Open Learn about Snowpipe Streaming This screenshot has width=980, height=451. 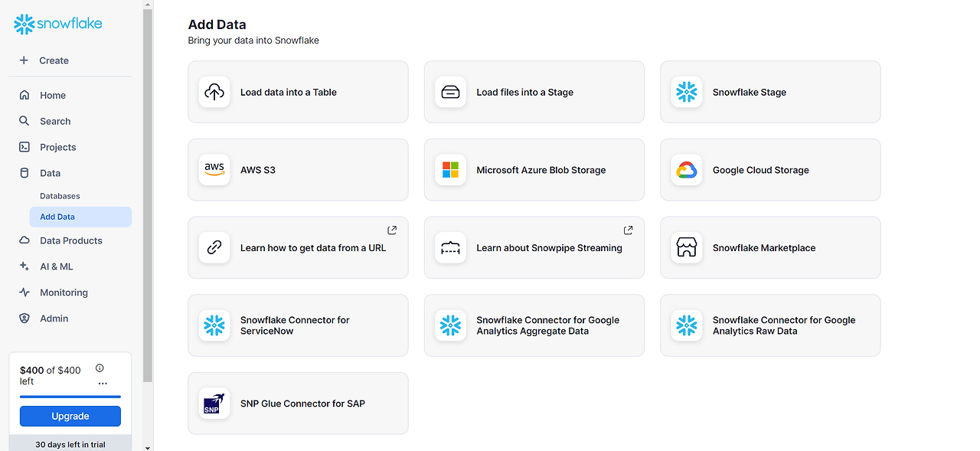tap(534, 247)
